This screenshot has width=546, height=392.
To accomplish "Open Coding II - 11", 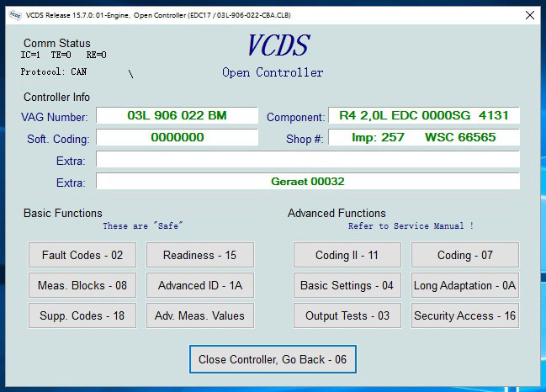I will pyautogui.click(x=347, y=255).
